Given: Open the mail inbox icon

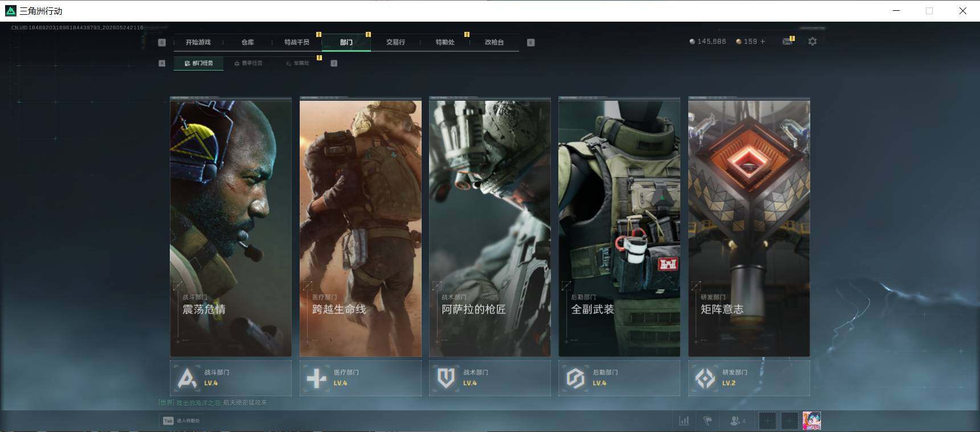Looking at the screenshot, I should click(x=787, y=42).
